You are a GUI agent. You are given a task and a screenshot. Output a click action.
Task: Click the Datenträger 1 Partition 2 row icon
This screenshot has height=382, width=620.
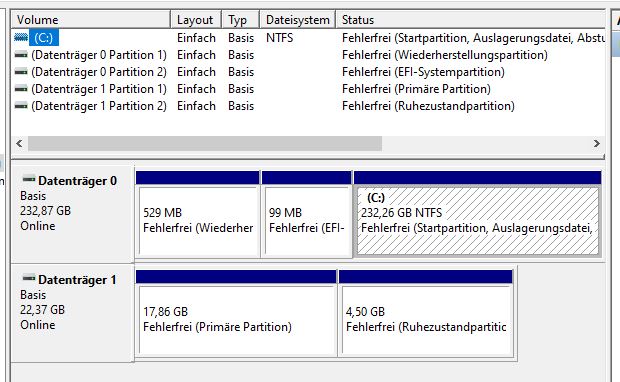[x=21, y=106]
